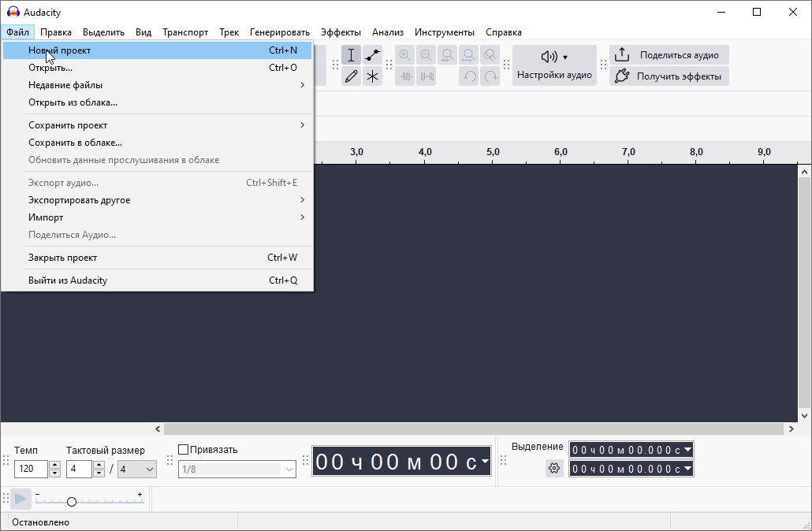Screen dimensions: 812x531
Task: Expand Экспортировать другое submenu
Action: (158, 200)
